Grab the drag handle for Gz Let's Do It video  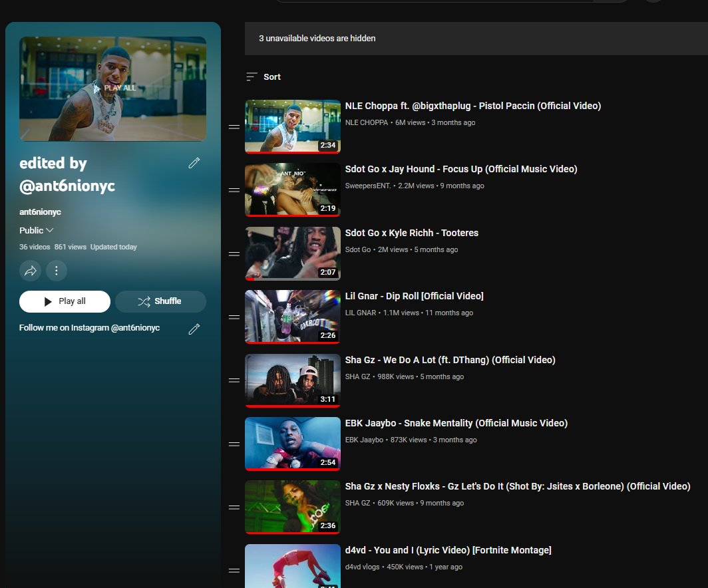click(x=234, y=508)
